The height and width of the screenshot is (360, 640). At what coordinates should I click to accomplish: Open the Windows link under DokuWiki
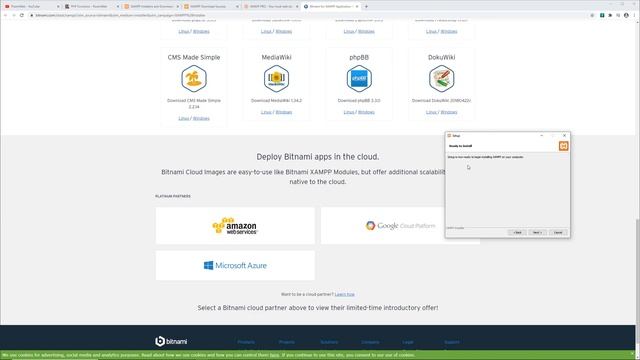449,112
